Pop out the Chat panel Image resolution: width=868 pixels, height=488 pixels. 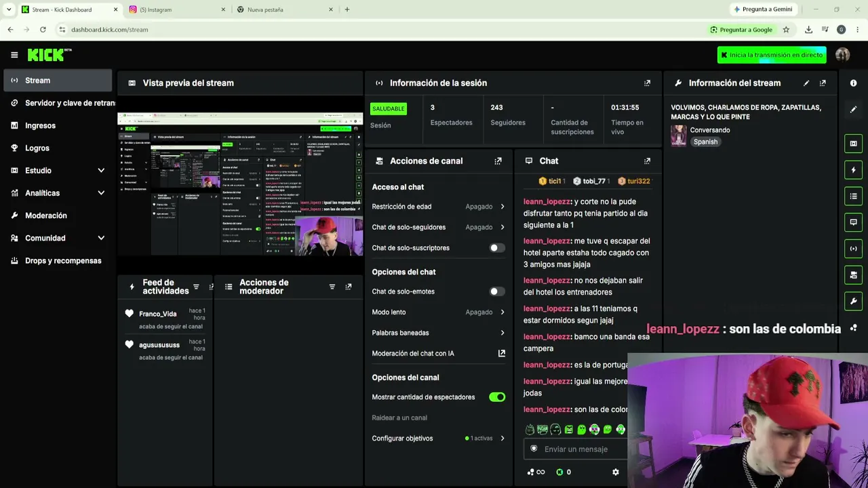647,161
